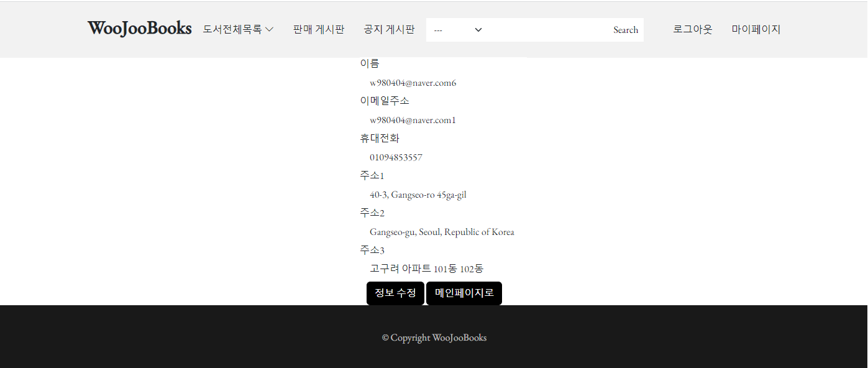868x368 pixels.
Task: Click the 이메일주소 label
Action: pos(385,101)
